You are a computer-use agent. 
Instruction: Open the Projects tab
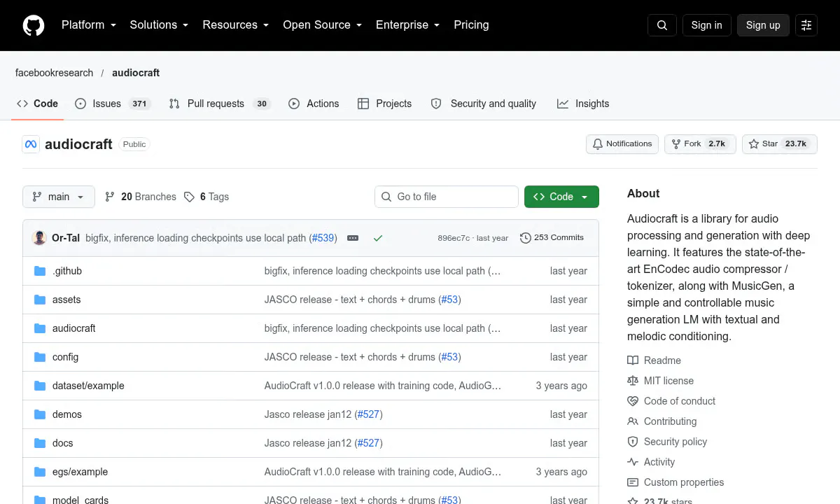tap(384, 104)
